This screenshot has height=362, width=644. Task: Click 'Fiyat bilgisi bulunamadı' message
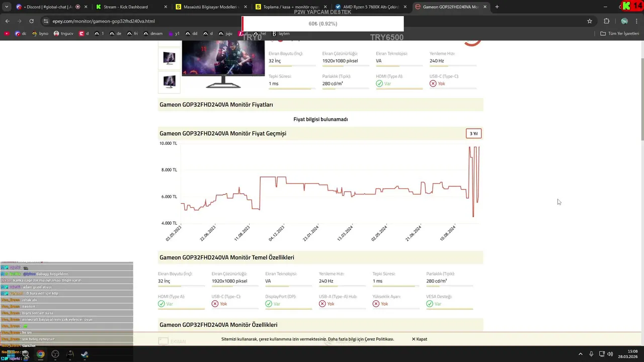(x=320, y=119)
